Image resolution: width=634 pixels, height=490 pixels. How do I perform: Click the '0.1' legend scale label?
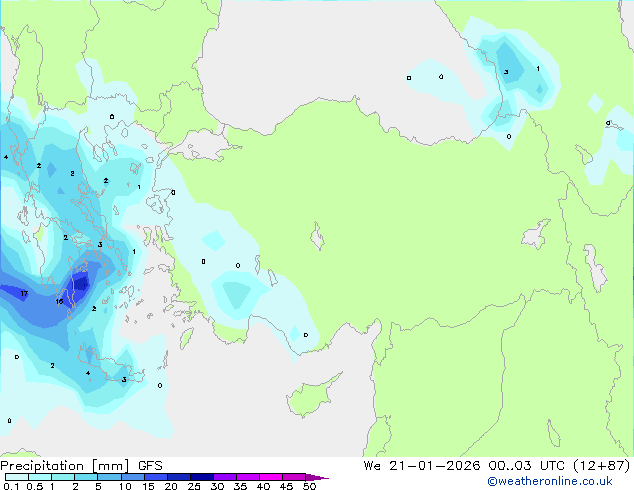[11, 486]
